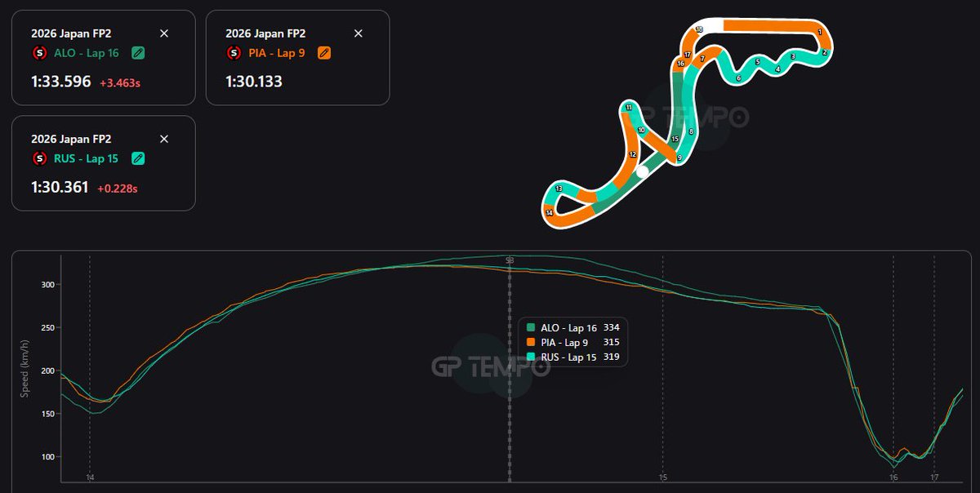
Task: Click turn 5 marker on track map
Action: [x=758, y=61]
